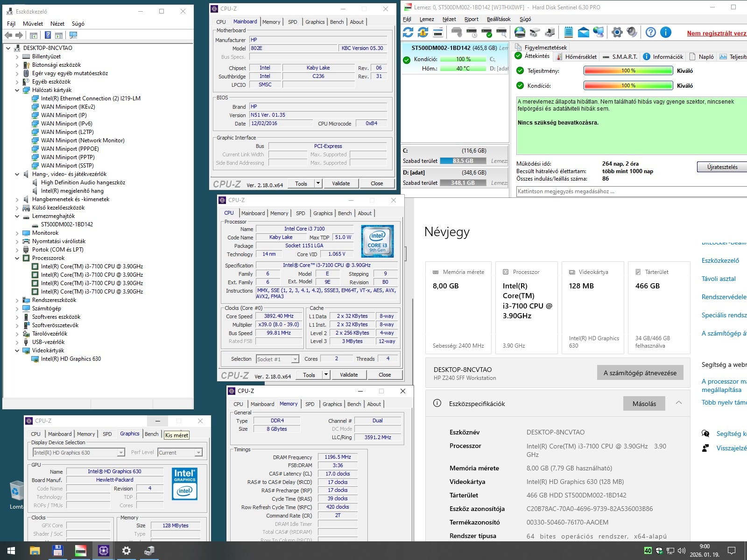Open the Riport menu in Hard Disk Sentinel
This screenshot has height=560, width=747.
pos(471,19)
